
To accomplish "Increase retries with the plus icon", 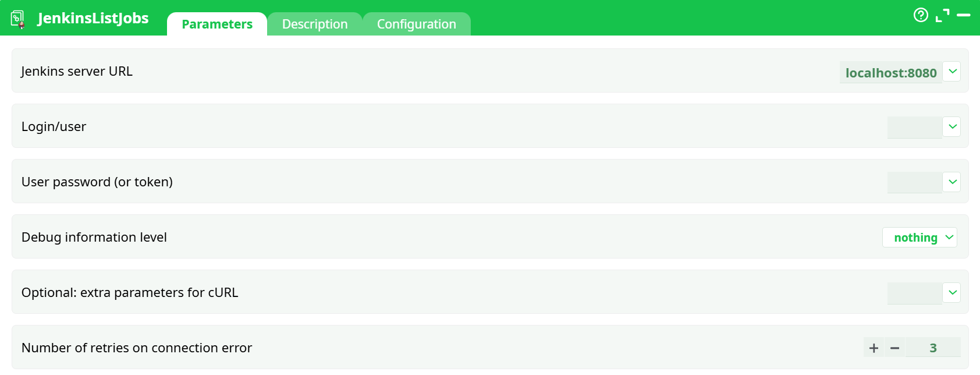I will 873,348.
